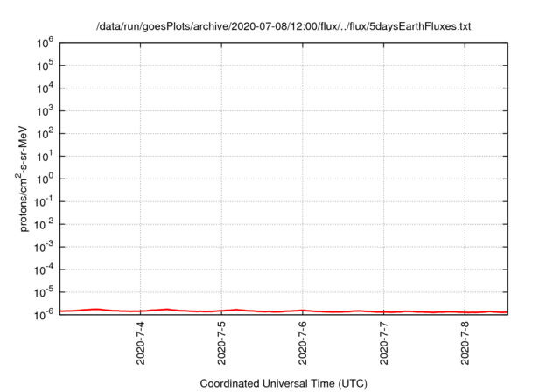Click the 2020-7-7 date label

tap(383, 343)
